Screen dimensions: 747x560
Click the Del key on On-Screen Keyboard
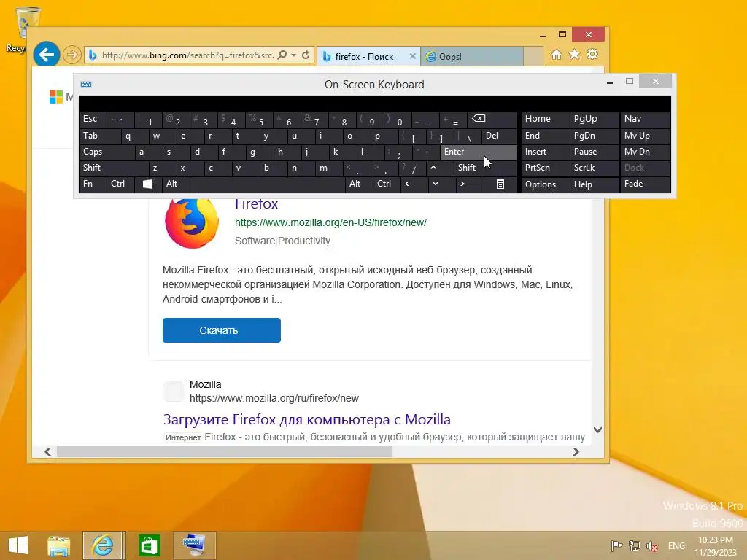point(499,136)
